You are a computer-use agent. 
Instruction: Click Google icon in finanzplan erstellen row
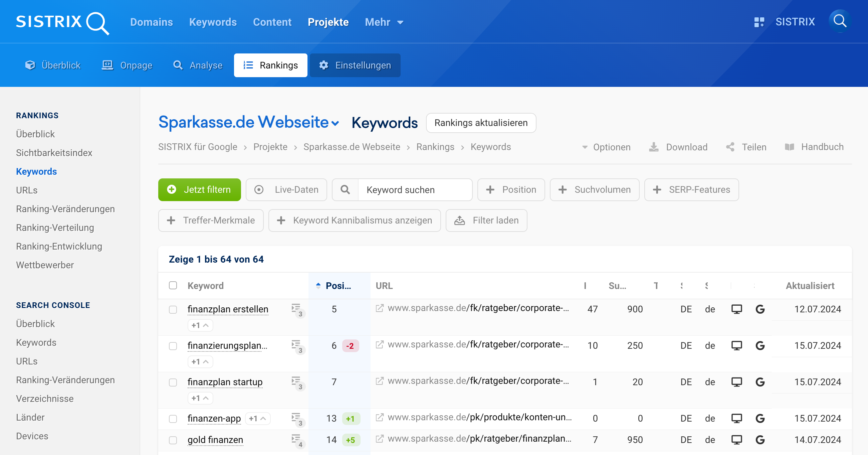[760, 309]
